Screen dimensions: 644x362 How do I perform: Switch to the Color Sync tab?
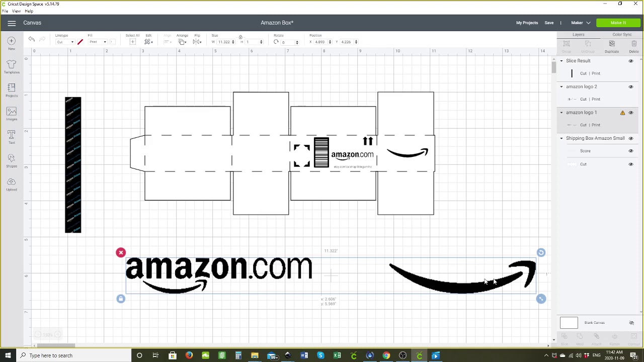(x=622, y=35)
